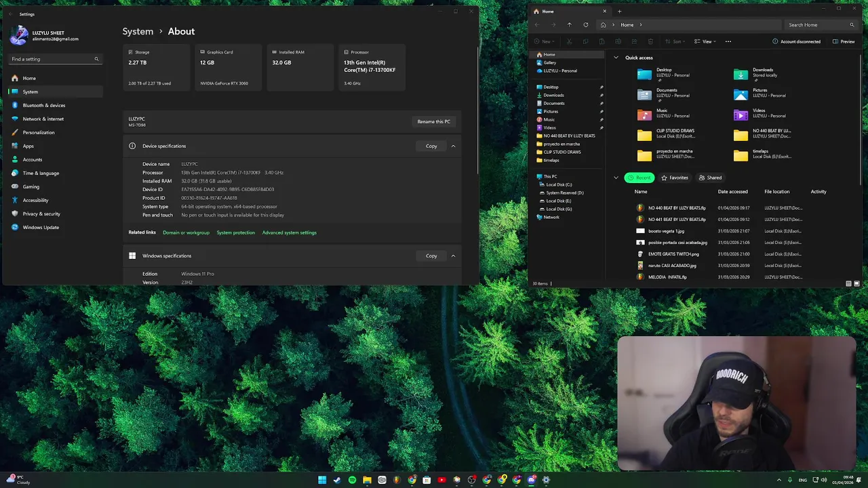Open Gallery in Explorer navigation pane
The image size is (868, 488).
pos(549,62)
